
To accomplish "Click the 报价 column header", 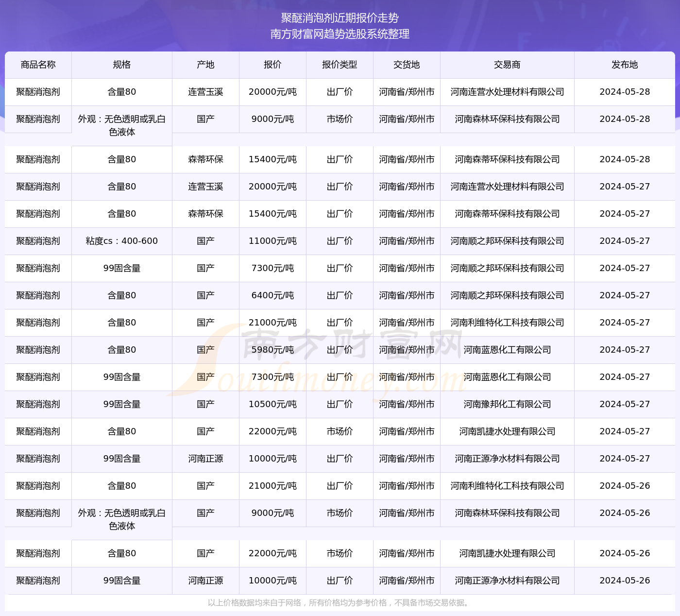I will [x=272, y=65].
